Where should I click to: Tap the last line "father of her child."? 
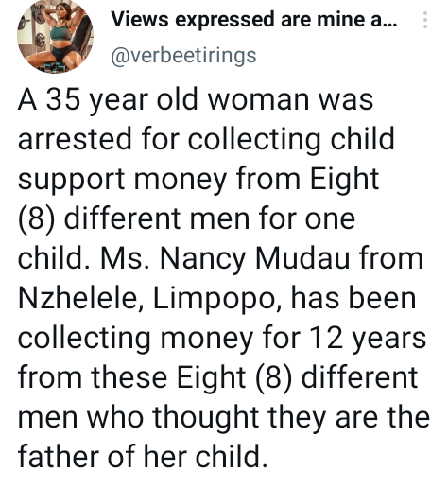pyautogui.click(x=143, y=456)
